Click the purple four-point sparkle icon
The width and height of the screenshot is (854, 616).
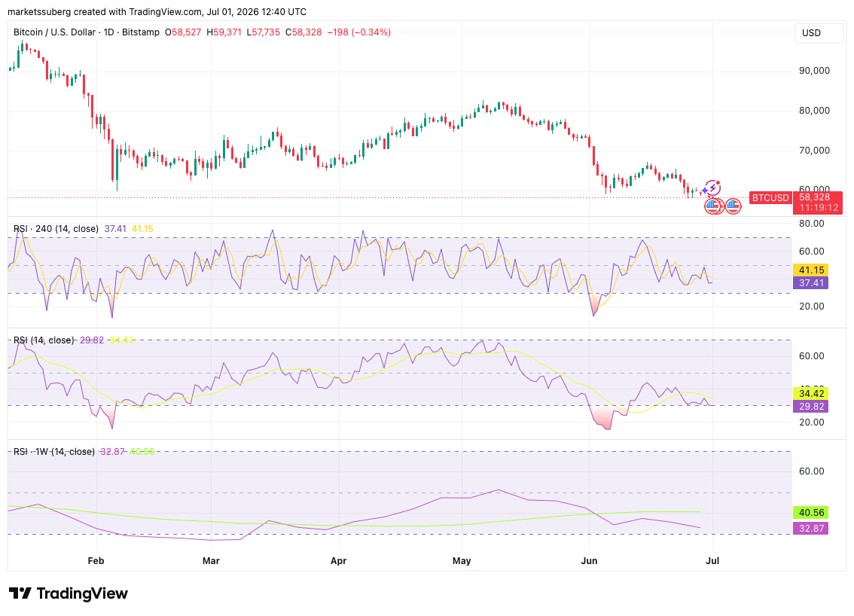pos(705,190)
